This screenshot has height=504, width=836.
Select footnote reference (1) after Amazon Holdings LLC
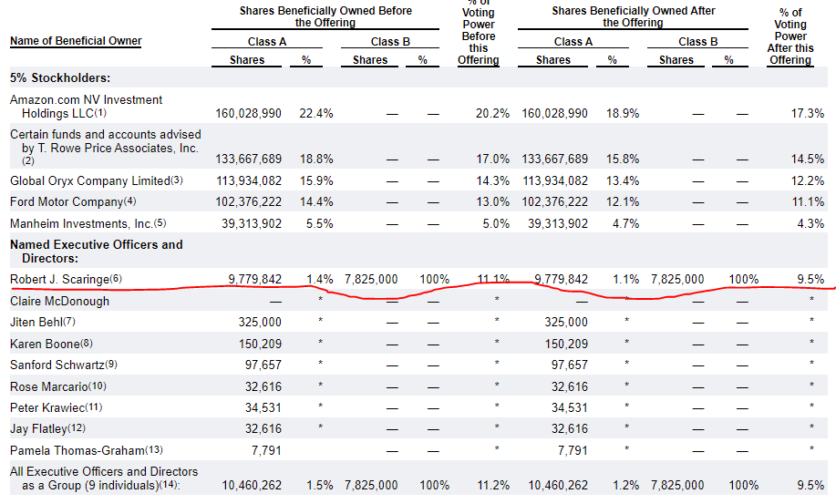coord(101,113)
